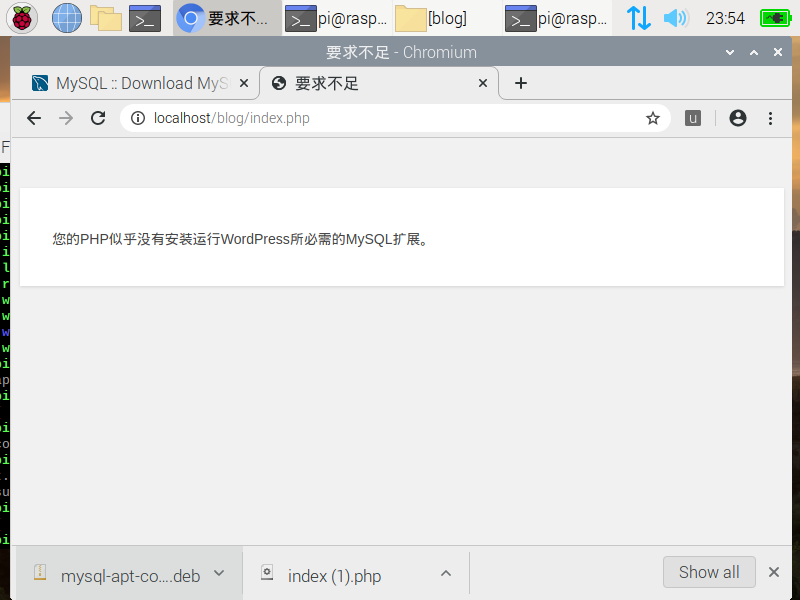Click Show all downloads button
800x600 pixels.
[709, 572]
